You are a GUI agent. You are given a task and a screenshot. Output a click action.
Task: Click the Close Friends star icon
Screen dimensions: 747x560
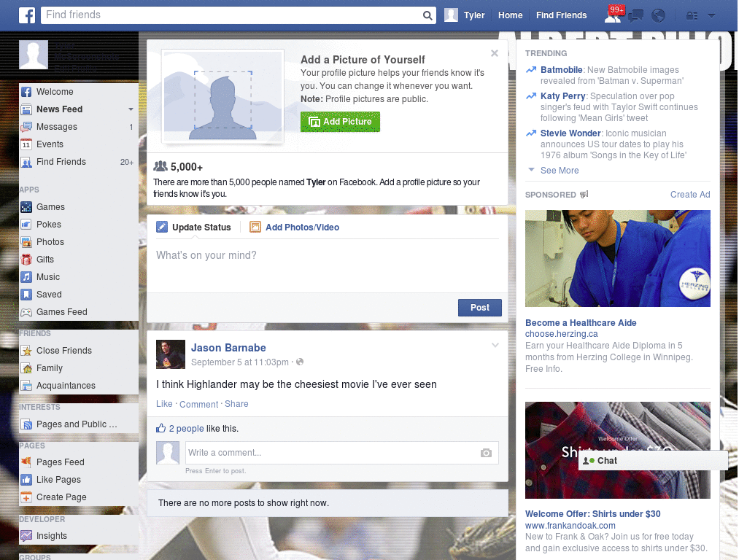27,351
